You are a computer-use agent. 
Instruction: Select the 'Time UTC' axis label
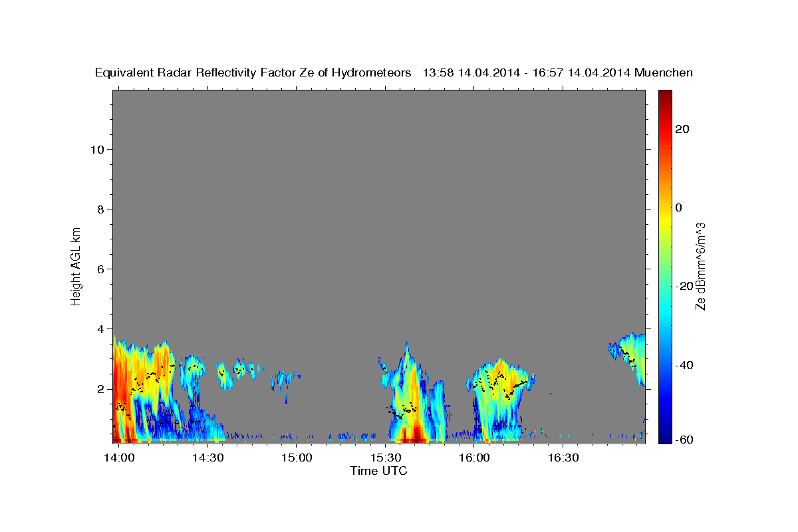click(x=378, y=471)
